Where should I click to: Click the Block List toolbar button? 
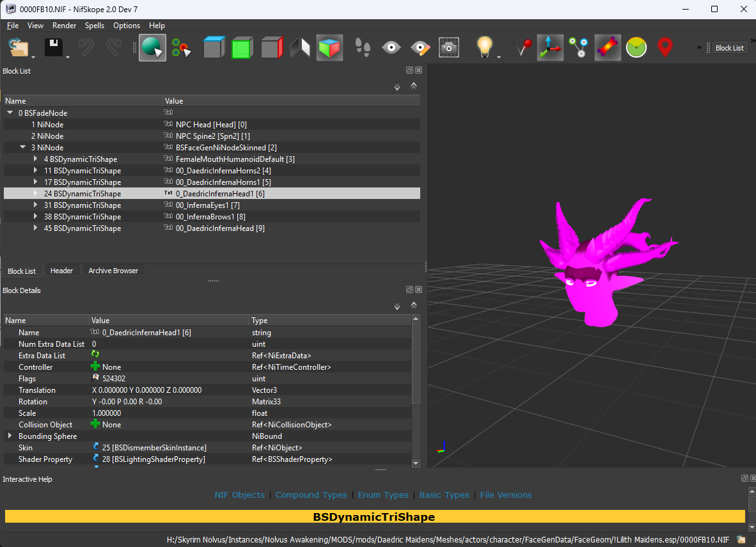730,48
